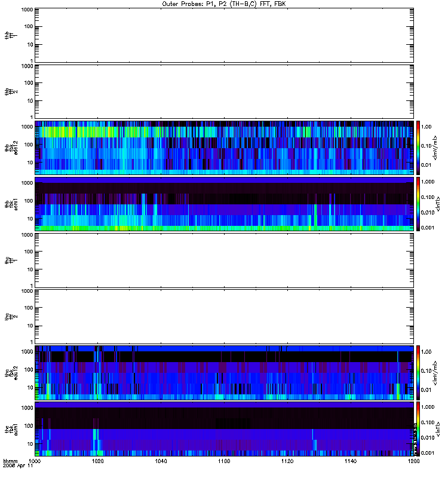Screen dimensions: 448x478
Task: Click the 0.100 value on the thc scm1 color bar
Action: pyautogui.click(x=428, y=422)
